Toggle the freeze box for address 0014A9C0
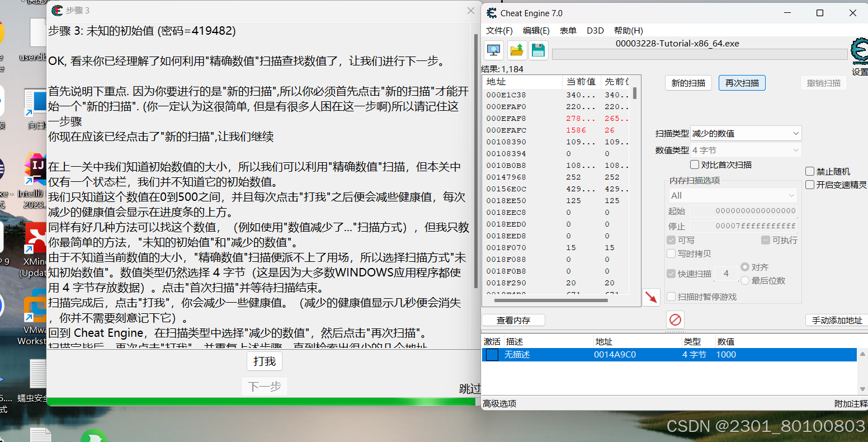This screenshot has width=868, height=442. coord(492,355)
